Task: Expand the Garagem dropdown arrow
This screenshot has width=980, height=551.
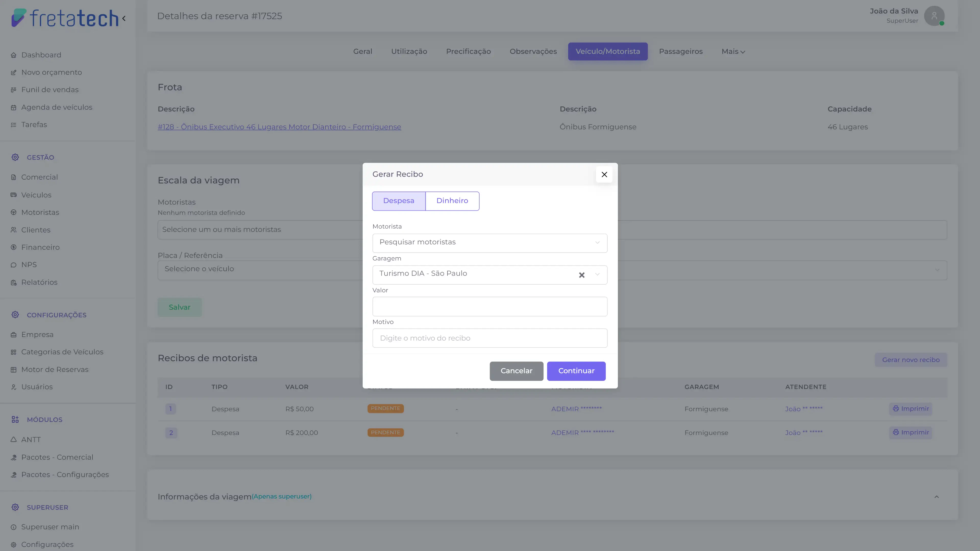Action: tap(597, 274)
